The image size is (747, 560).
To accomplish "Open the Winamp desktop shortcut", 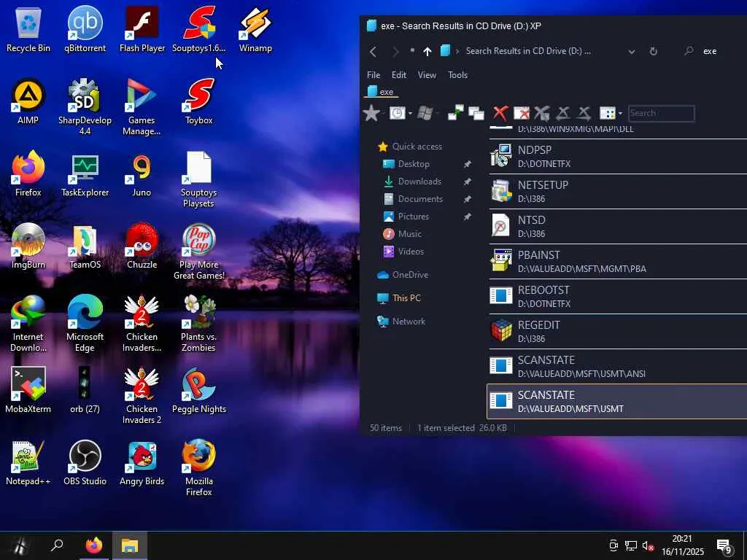I will point(255,29).
